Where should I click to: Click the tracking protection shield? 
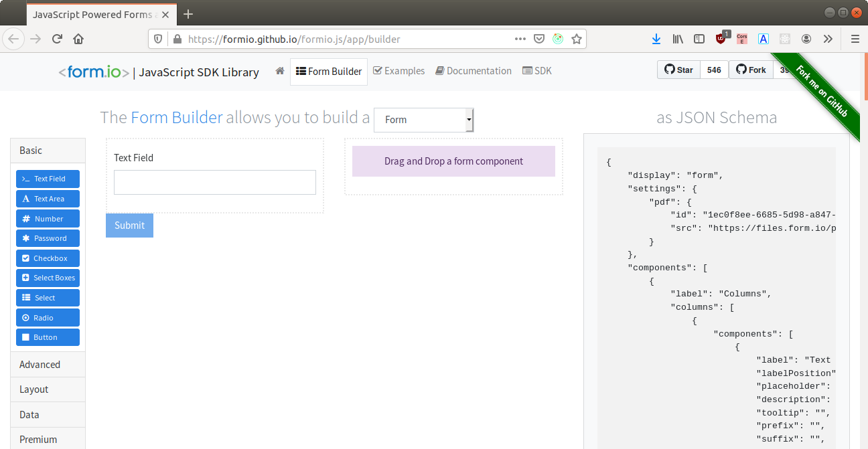point(157,39)
